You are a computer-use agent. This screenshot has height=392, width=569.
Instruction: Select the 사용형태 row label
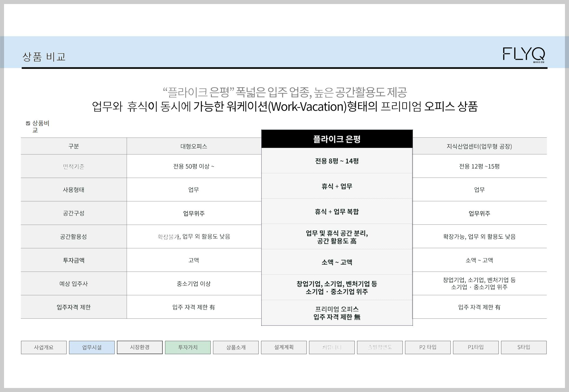74,190
